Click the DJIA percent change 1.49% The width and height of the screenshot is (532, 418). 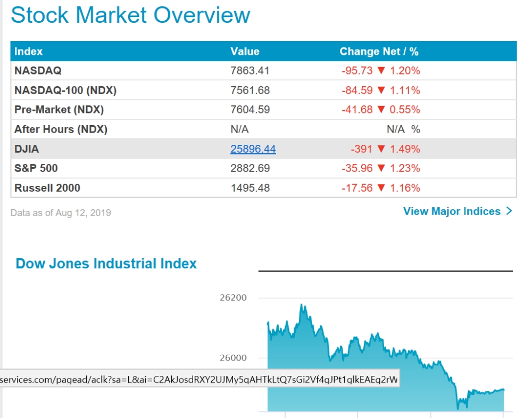(405, 149)
